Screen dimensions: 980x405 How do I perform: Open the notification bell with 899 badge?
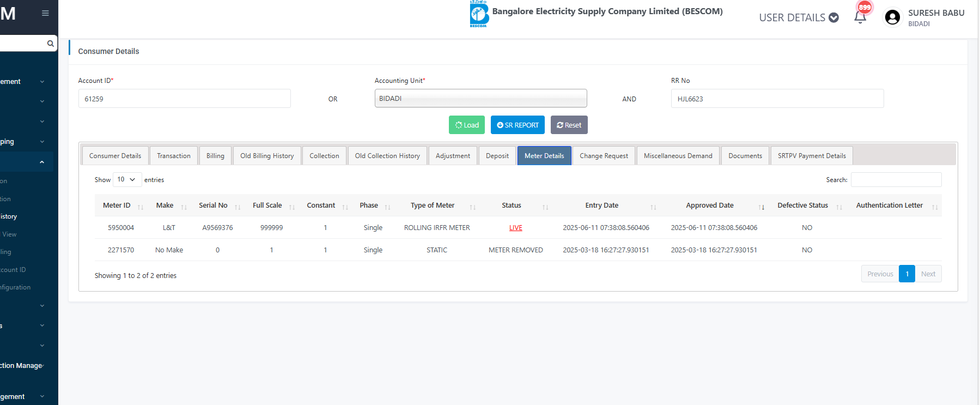coord(861,16)
